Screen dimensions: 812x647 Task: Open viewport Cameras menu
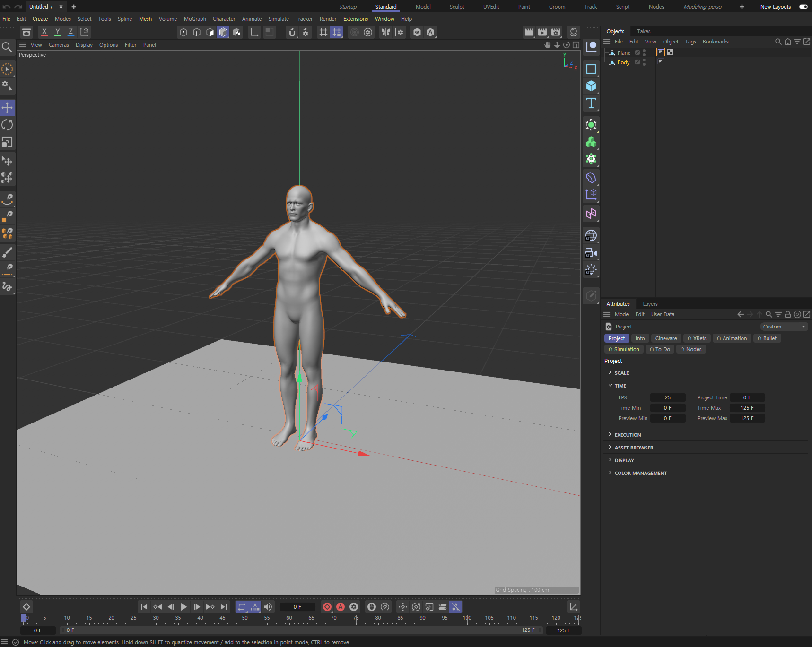tap(59, 45)
